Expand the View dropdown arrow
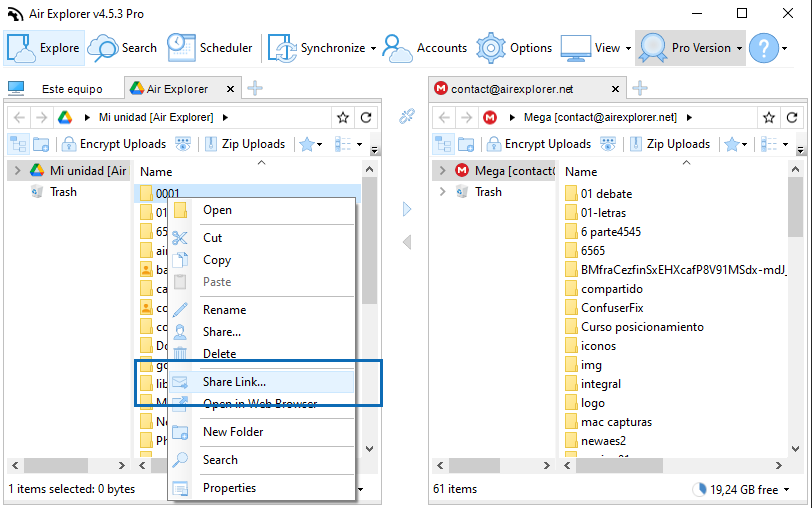 (x=628, y=49)
